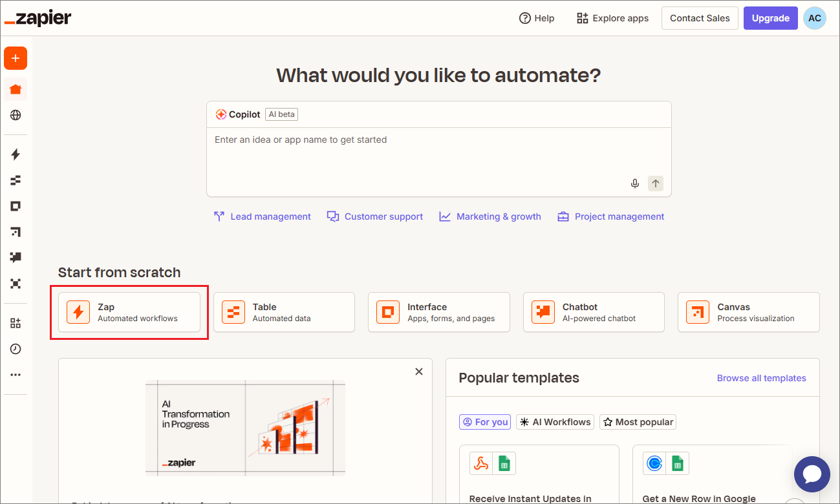Open the Receive Instant Updates template card

(x=539, y=474)
